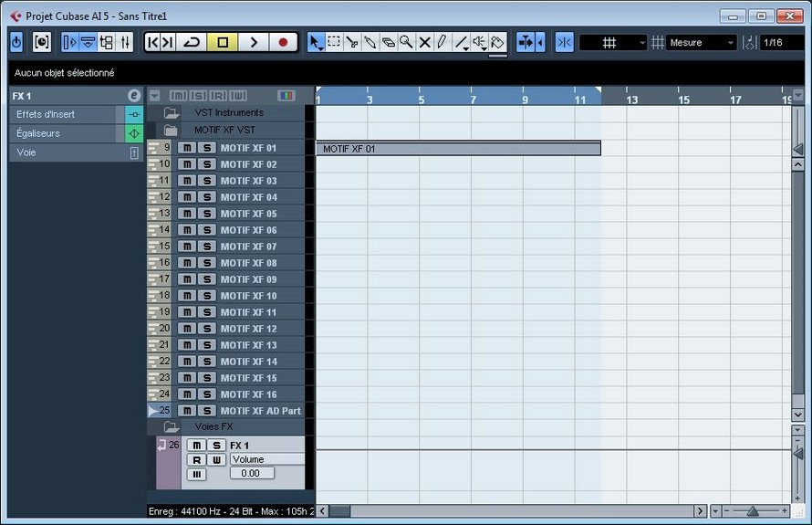This screenshot has width=812, height=525.
Task: Click the Record button in the transport
Action: tap(283, 42)
